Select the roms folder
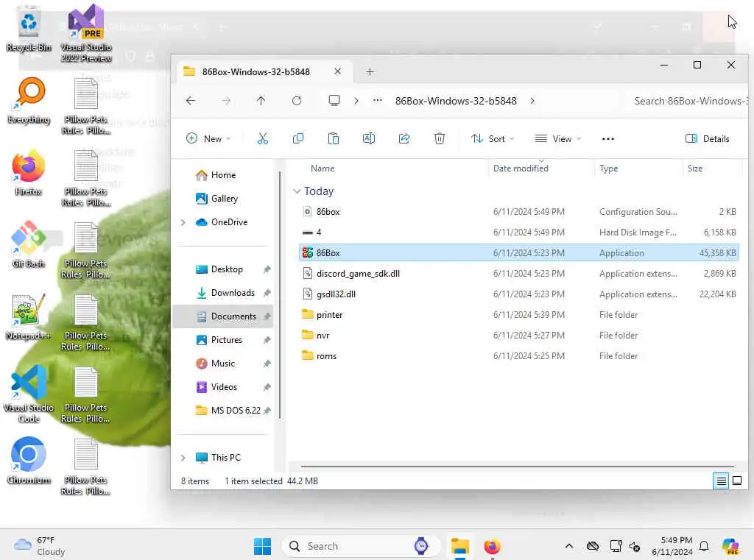 pos(518,356)
